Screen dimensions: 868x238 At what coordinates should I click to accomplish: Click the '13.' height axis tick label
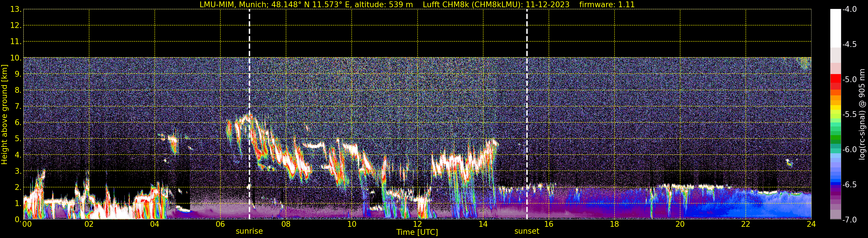[16, 10]
